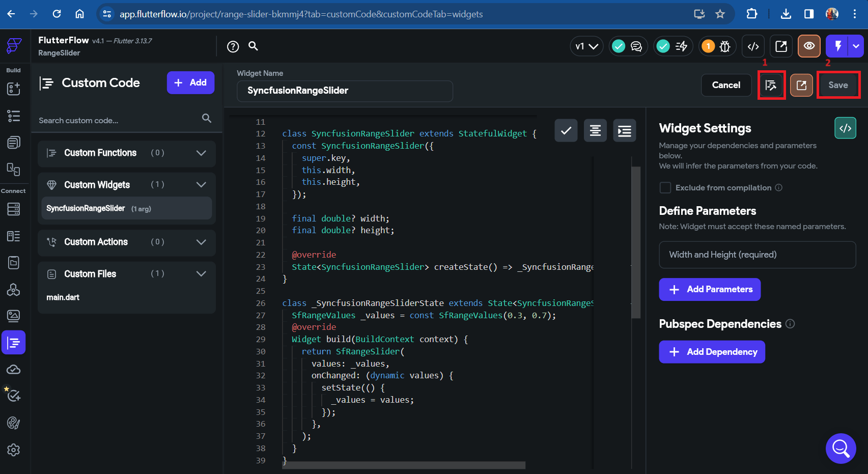Open browser downloads icon
The width and height of the screenshot is (868, 474).
tap(786, 14)
